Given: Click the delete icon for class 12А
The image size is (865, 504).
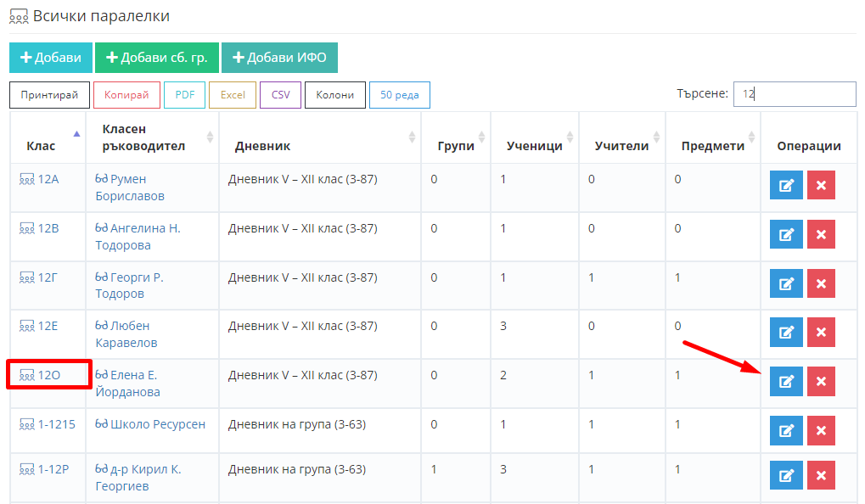Looking at the screenshot, I should click(x=821, y=186).
